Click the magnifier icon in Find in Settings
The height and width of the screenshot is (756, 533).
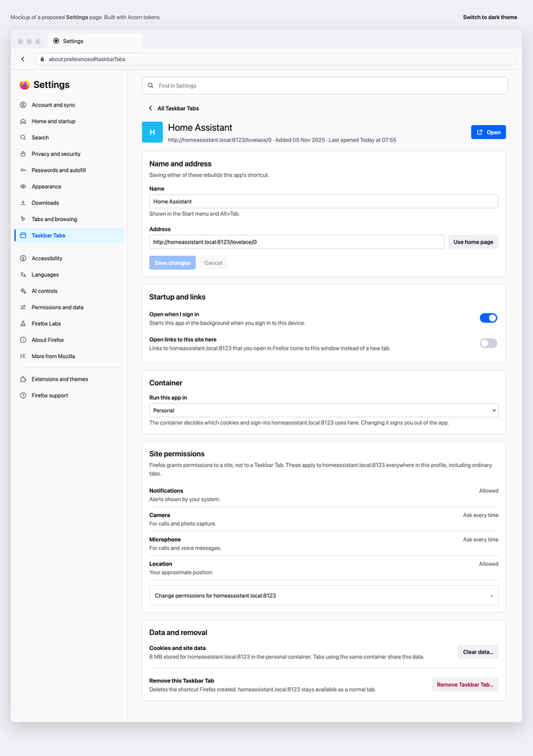(151, 86)
